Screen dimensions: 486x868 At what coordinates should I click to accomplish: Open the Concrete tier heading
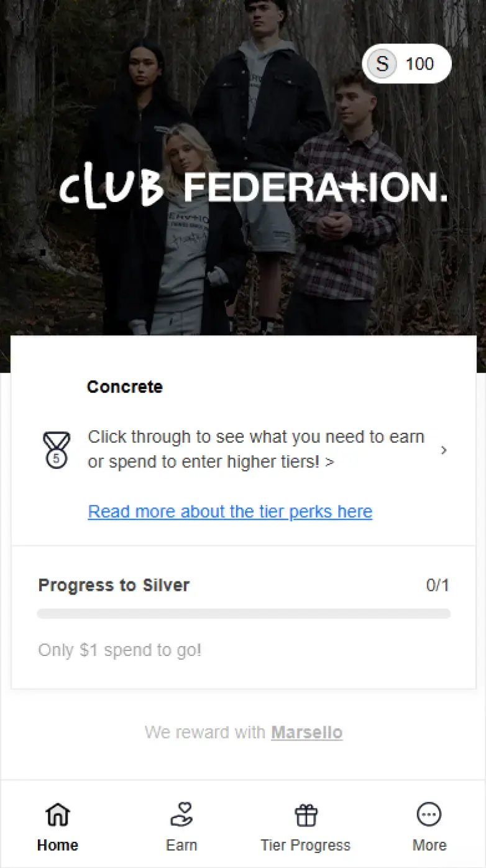124,387
